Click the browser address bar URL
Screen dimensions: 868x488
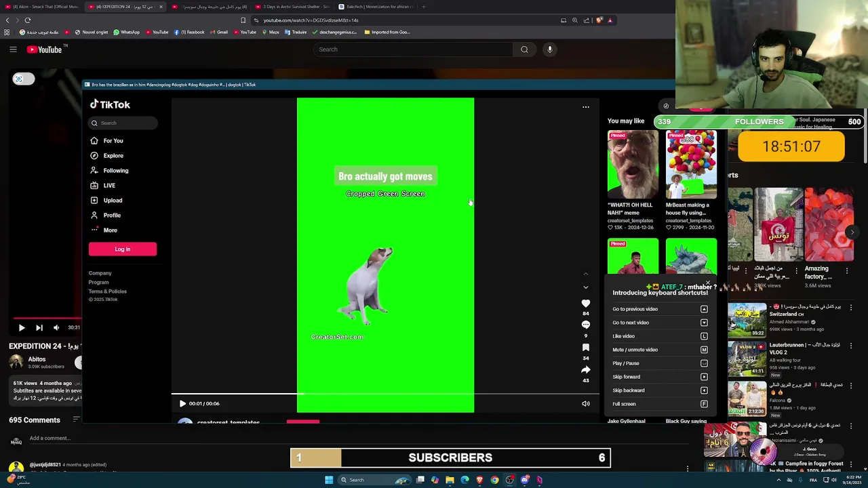pos(311,20)
